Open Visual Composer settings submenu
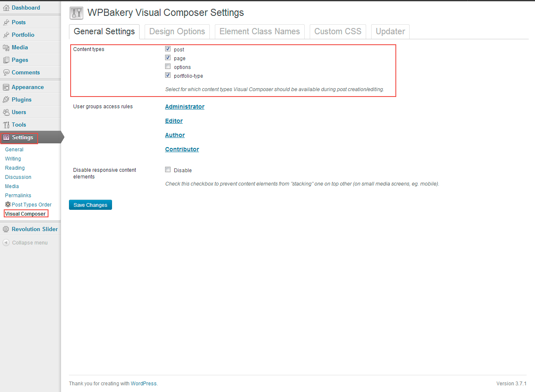 (25, 214)
